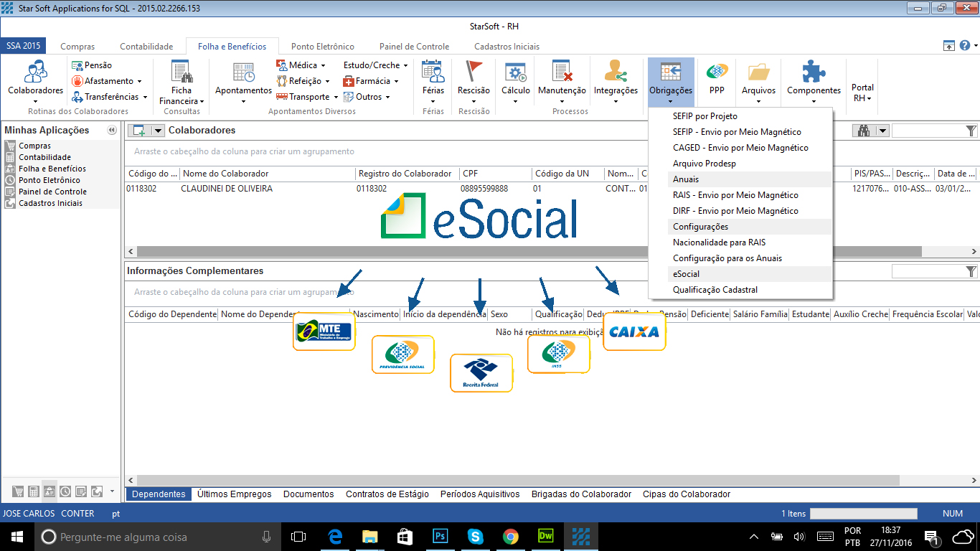
Task: Click the filter funnel in the Informações Complementares search box
Action: [971, 271]
